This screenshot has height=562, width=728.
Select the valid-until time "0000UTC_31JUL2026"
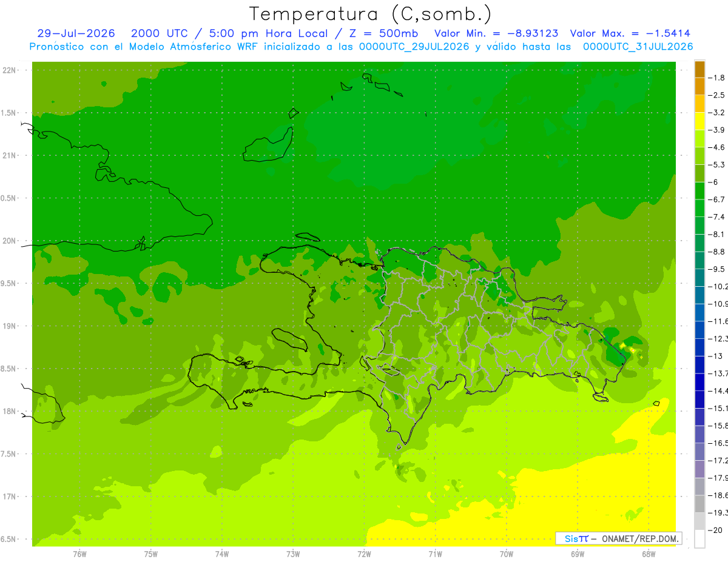(x=638, y=47)
